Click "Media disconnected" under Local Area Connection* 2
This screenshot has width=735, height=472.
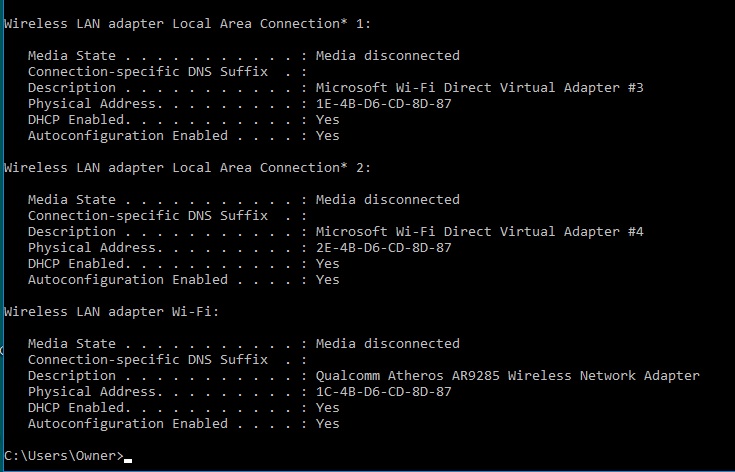pos(387,199)
